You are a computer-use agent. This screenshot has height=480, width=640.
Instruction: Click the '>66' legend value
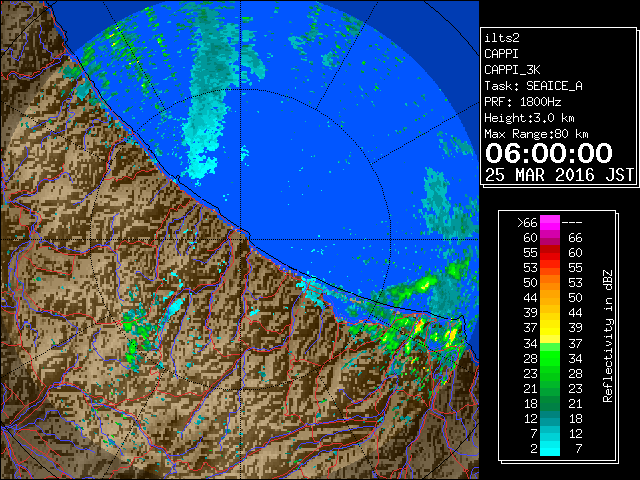coord(527,223)
